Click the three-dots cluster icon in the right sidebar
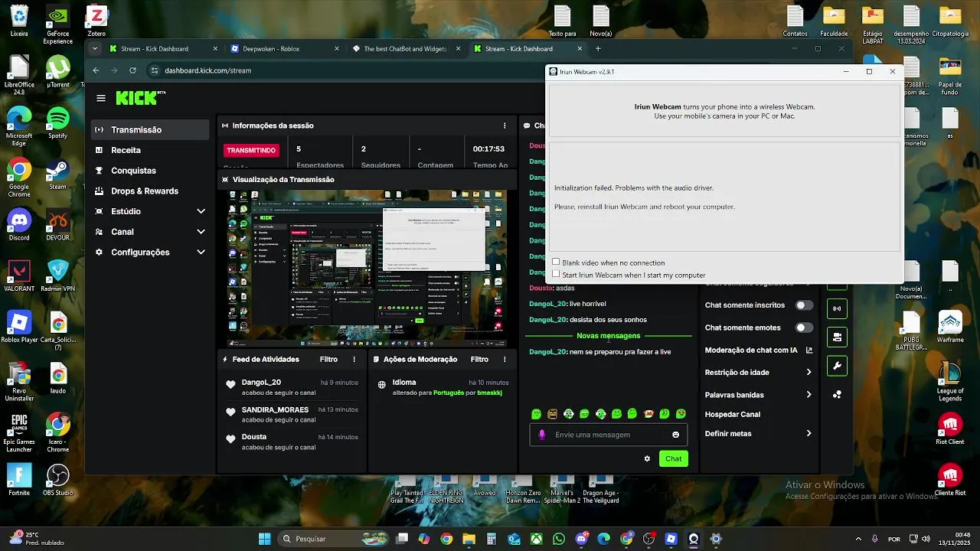The image size is (980, 551). (x=837, y=395)
